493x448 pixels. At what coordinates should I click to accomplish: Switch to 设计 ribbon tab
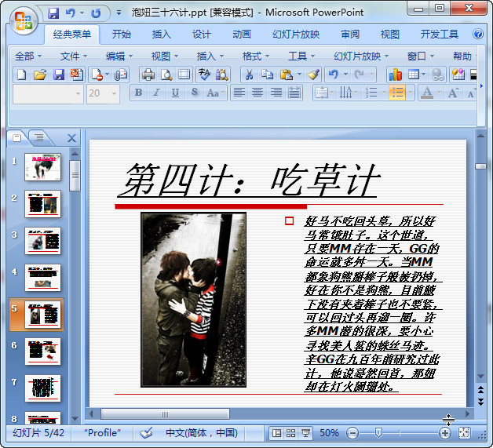[202, 34]
